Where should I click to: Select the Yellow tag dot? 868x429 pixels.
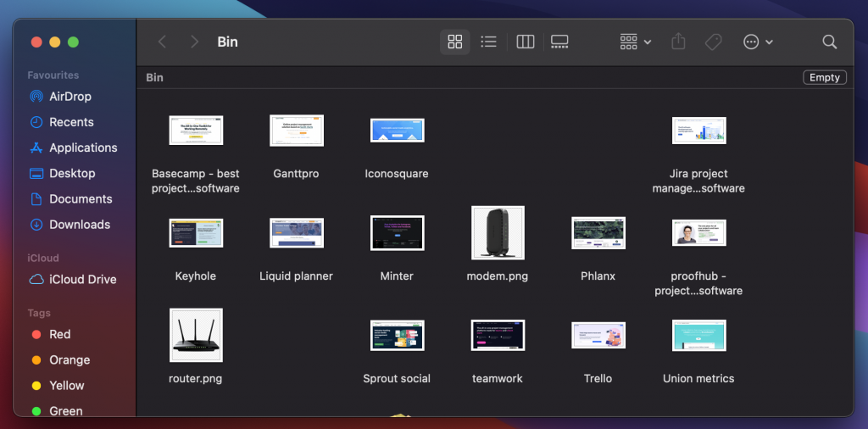point(36,385)
